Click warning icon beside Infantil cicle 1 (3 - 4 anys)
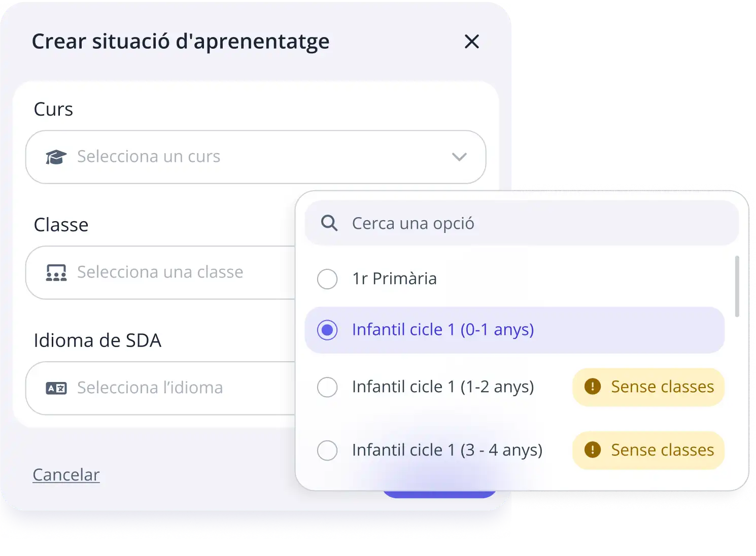Image resolution: width=756 pixels, height=556 pixels. (x=593, y=450)
